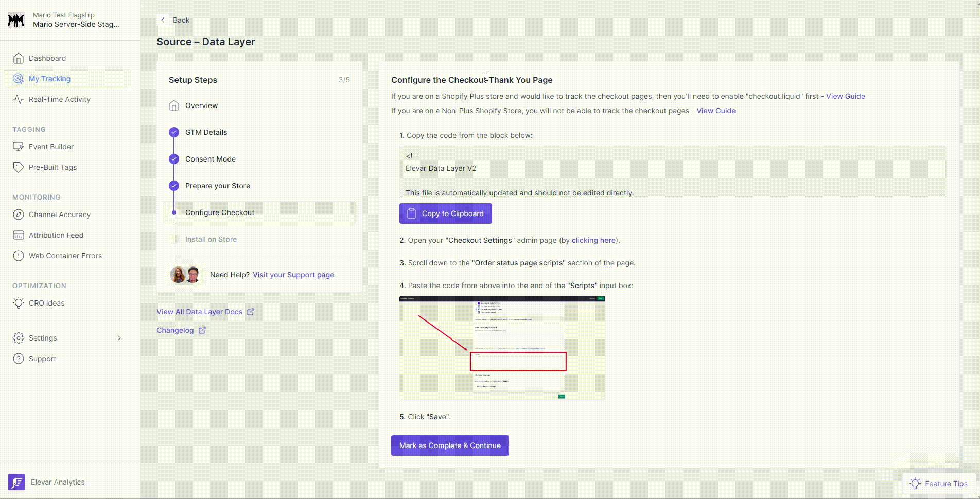Visit your Support page link
The width and height of the screenshot is (980, 499).
tap(293, 275)
